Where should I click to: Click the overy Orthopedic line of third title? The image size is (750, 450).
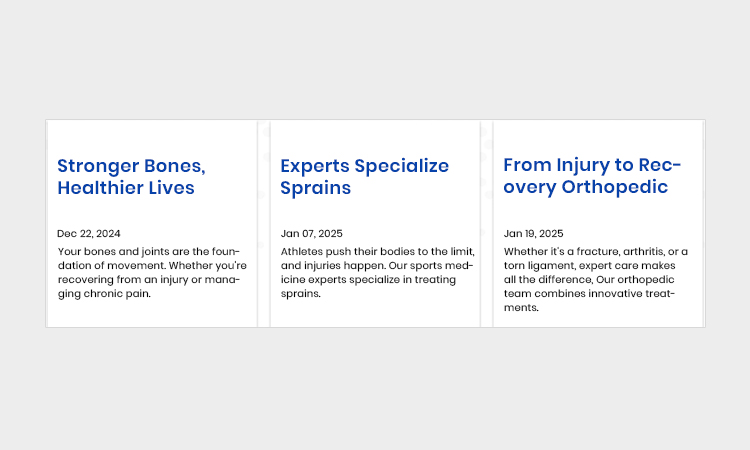click(585, 187)
